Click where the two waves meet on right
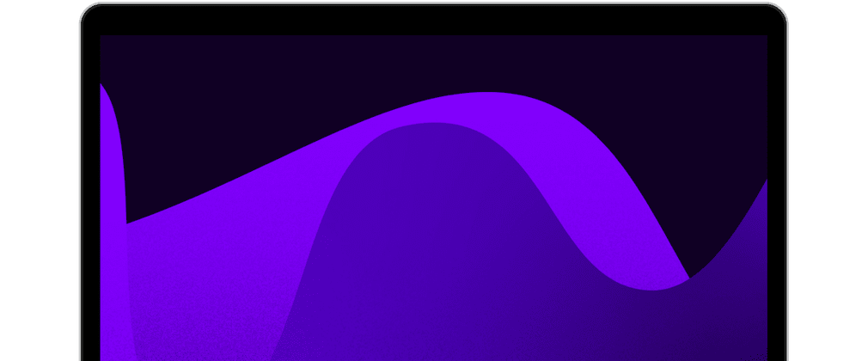This screenshot has width=868, height=361. [x=688, y=278]
